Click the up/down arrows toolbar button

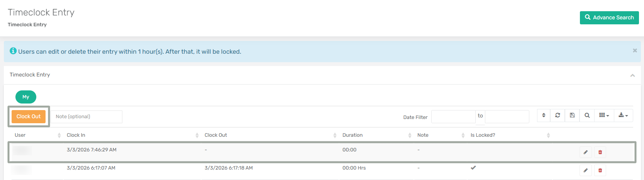(x=544, y=115)
